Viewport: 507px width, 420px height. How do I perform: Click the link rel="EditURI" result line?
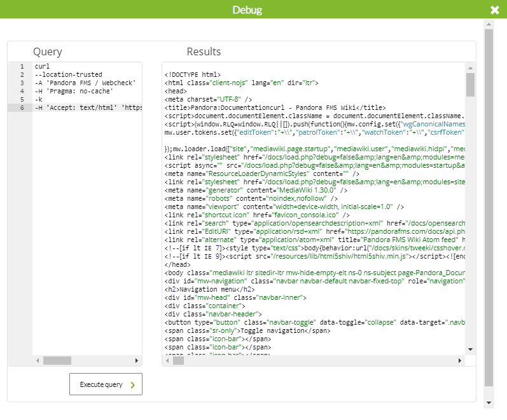pyautogui.click(x=315, y=232)
